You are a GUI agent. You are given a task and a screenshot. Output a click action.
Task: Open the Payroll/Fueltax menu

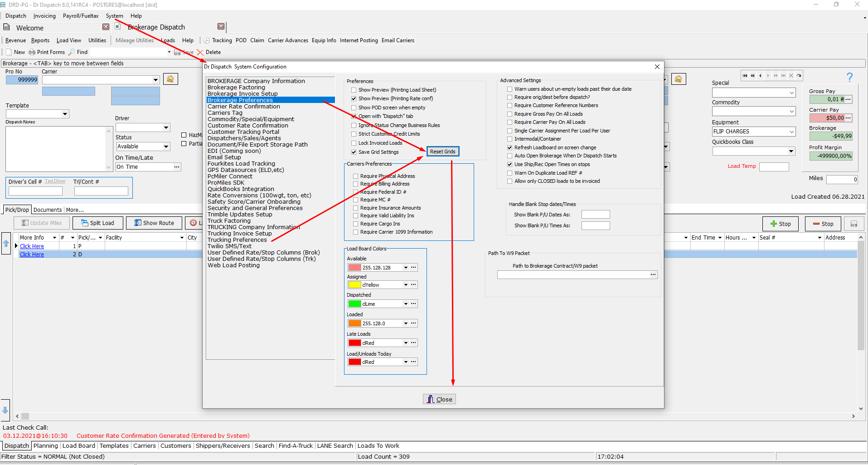point(80,16)
